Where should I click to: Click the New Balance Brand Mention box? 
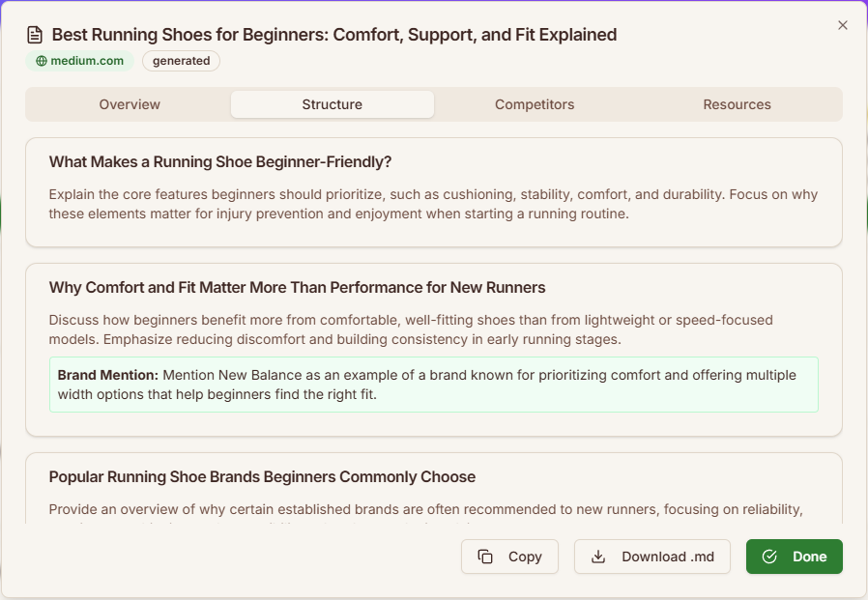433,385
